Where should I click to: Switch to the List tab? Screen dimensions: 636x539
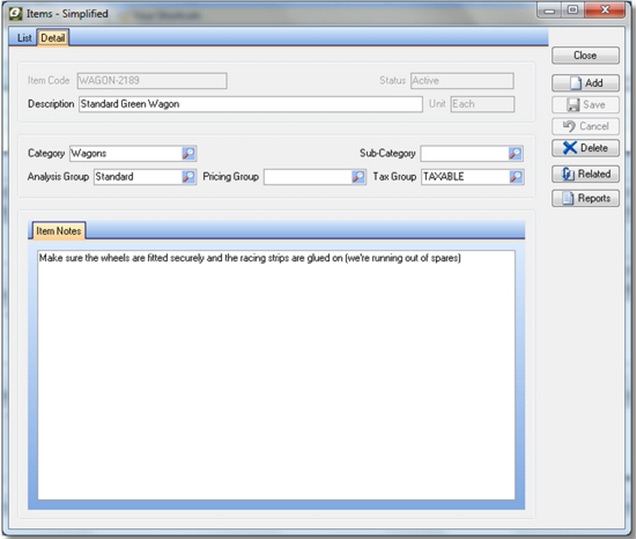pyautogui.click(x=25, y=38)
